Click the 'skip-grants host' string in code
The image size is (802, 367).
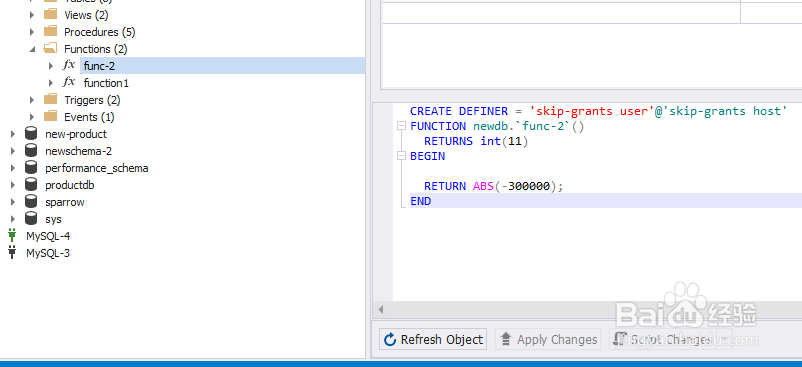coord(725,111)
